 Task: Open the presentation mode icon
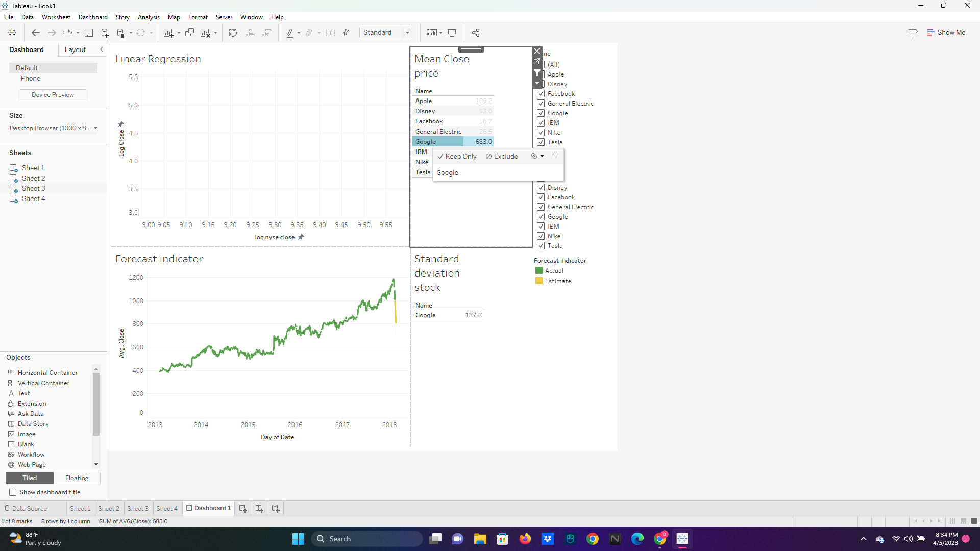point(452,32)
